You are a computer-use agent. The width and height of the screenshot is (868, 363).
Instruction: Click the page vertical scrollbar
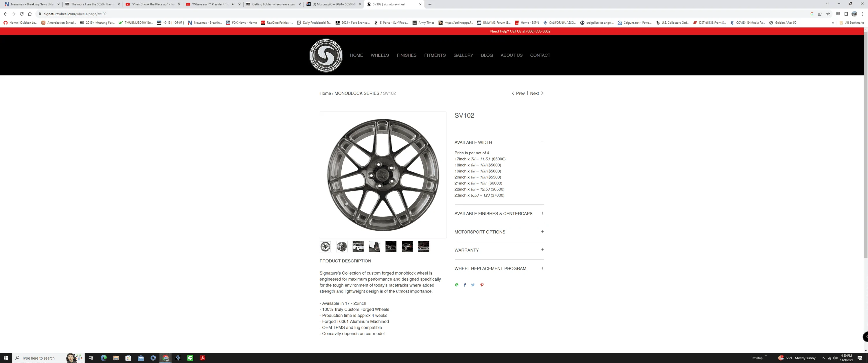point(865,145)
